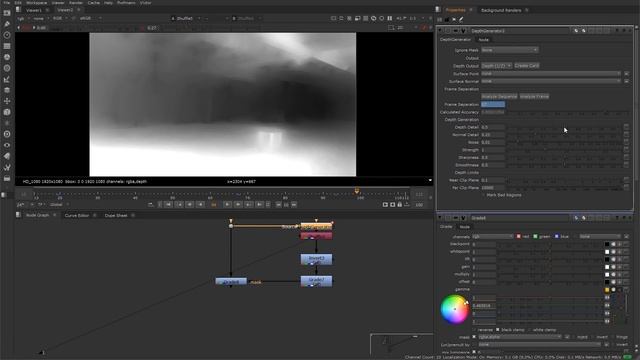This screenshot has width=640, height=360.
Task: Click the Analyze Sequence button
Action: [x=499, y=96]
